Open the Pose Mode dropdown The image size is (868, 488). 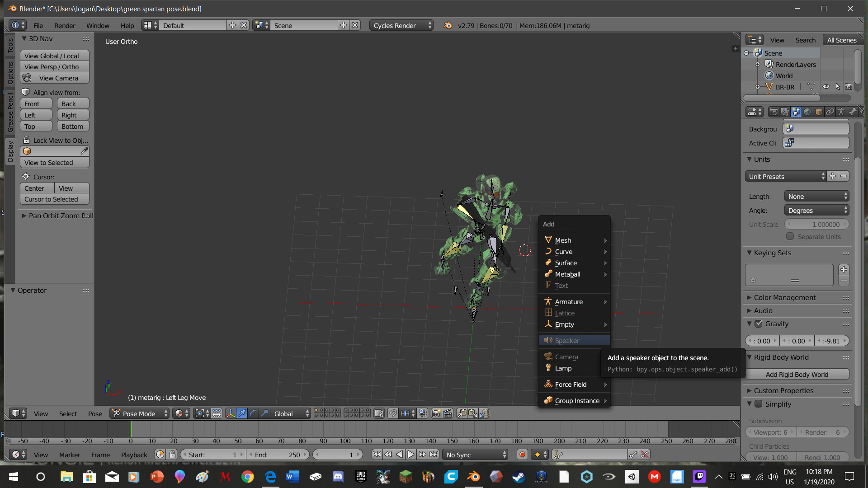(x=140, y=413)
